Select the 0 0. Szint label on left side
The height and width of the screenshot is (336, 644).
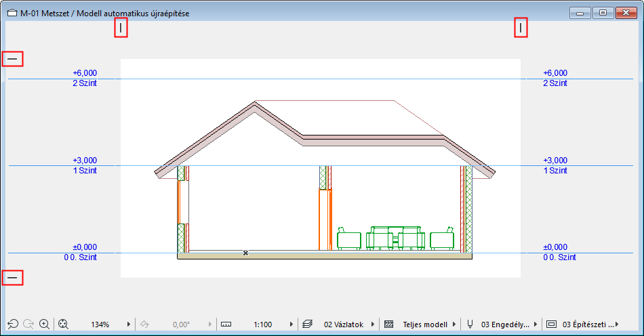[81, 257]
